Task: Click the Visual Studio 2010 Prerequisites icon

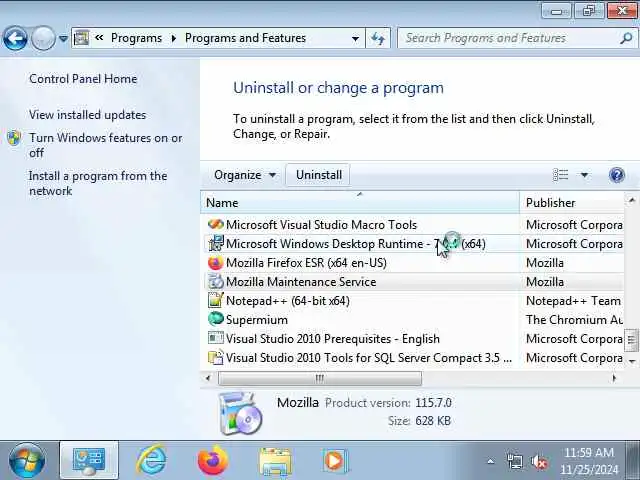Action: tap(215, 338)
